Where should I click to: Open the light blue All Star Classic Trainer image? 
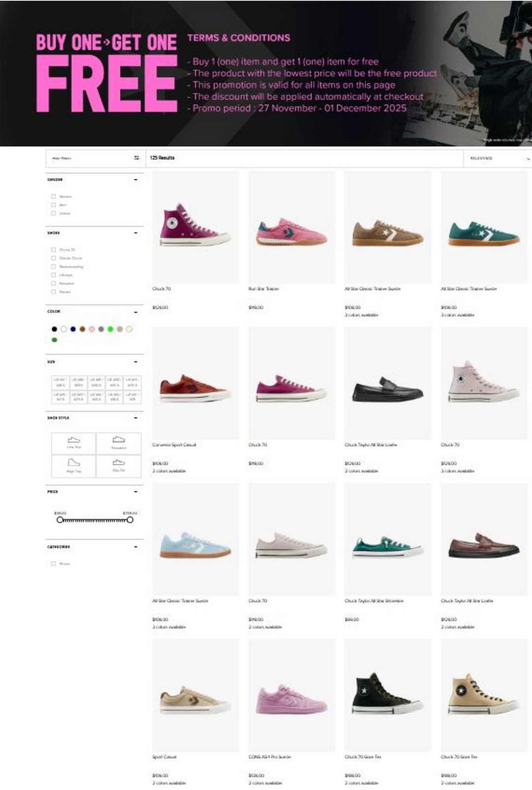point(196,539)
